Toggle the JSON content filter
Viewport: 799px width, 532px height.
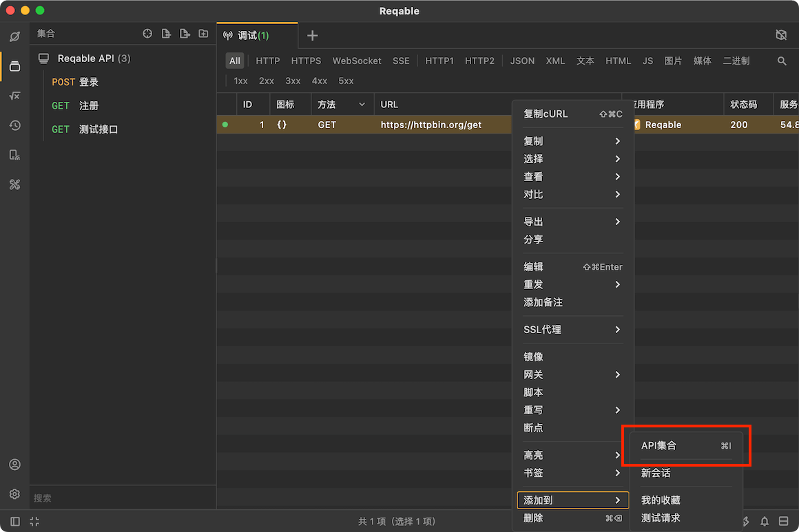[x=522, y=61]
